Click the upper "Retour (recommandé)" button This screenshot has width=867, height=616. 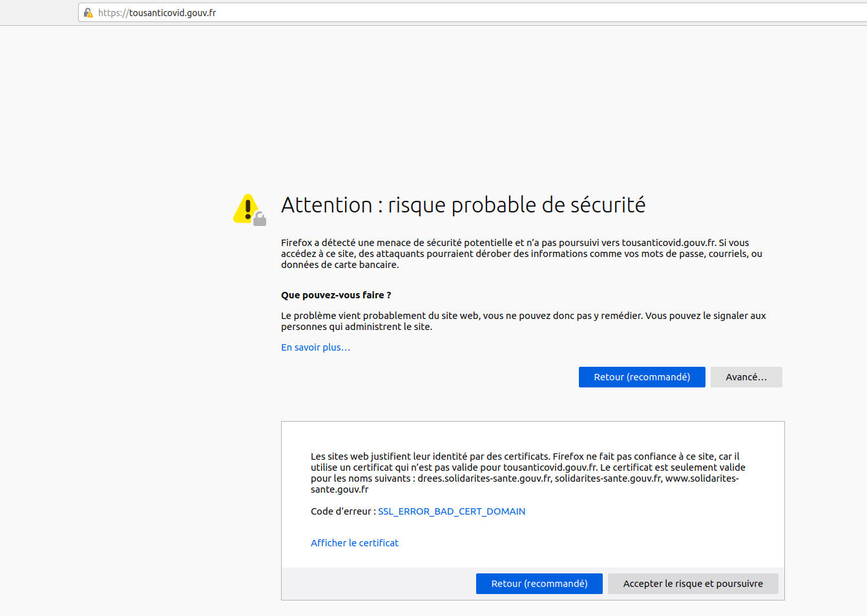point(642,377)
